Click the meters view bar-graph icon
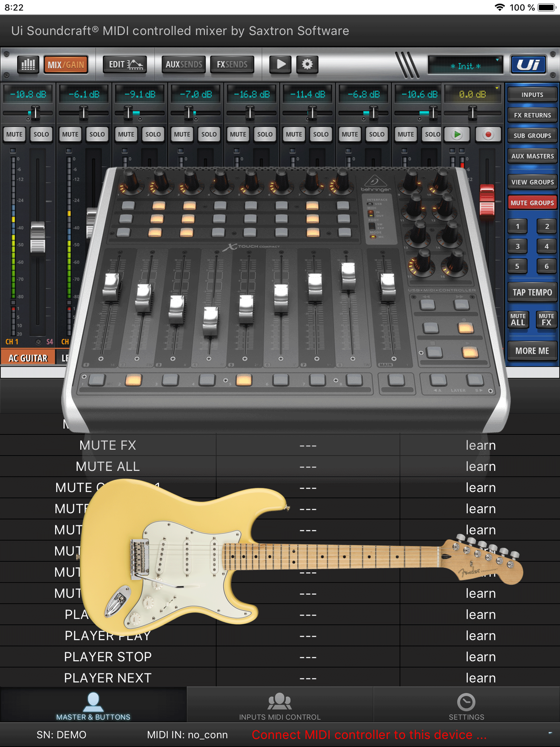The height and width of the screenshot is (747, 560). [x=28, y=64]
